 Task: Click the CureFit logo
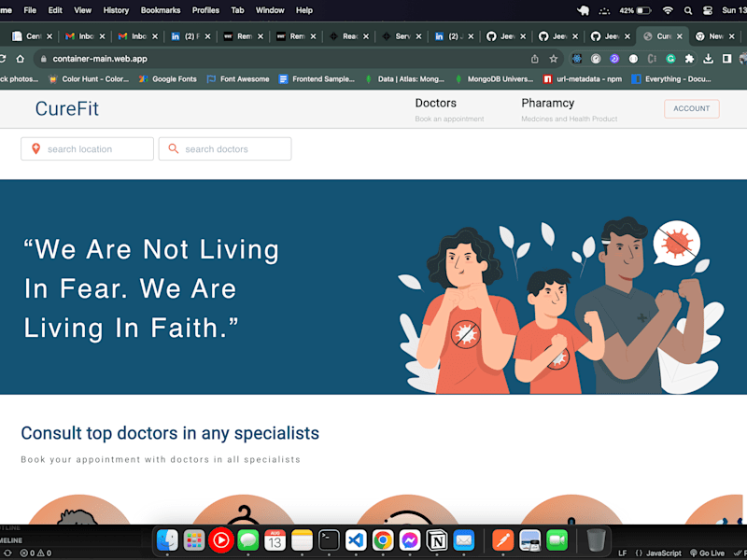tap(66, 108)
